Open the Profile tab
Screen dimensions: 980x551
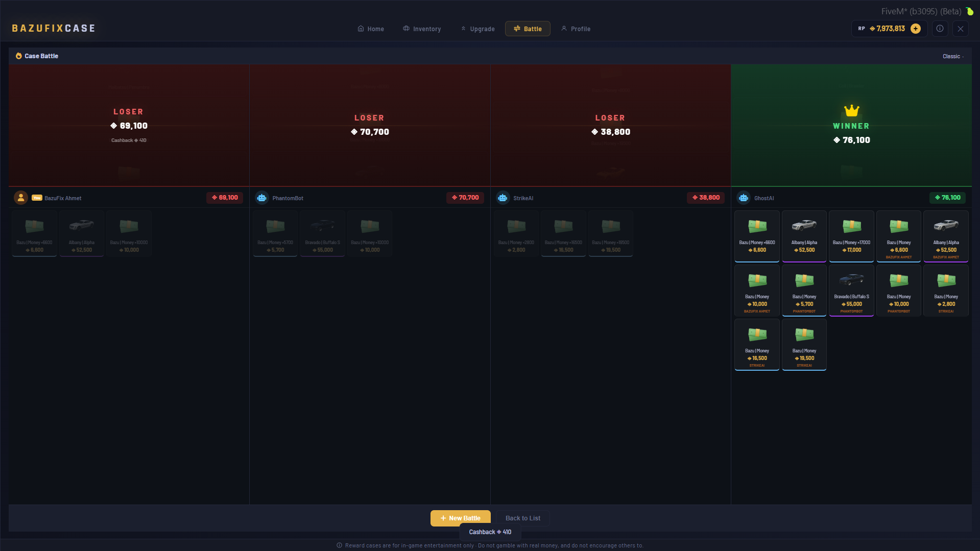[x=576, y=29]
